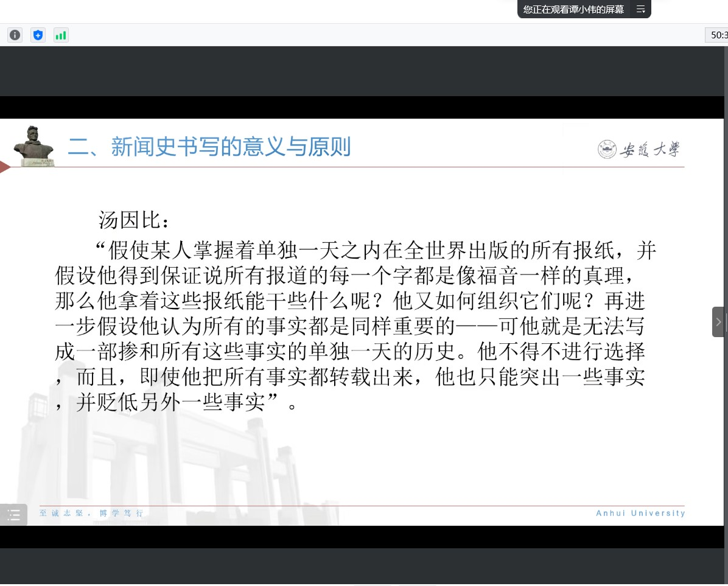Click the slide title 新闻史书写的意义与原则
The width and height of the screenshot is (728, 586).
209,147
